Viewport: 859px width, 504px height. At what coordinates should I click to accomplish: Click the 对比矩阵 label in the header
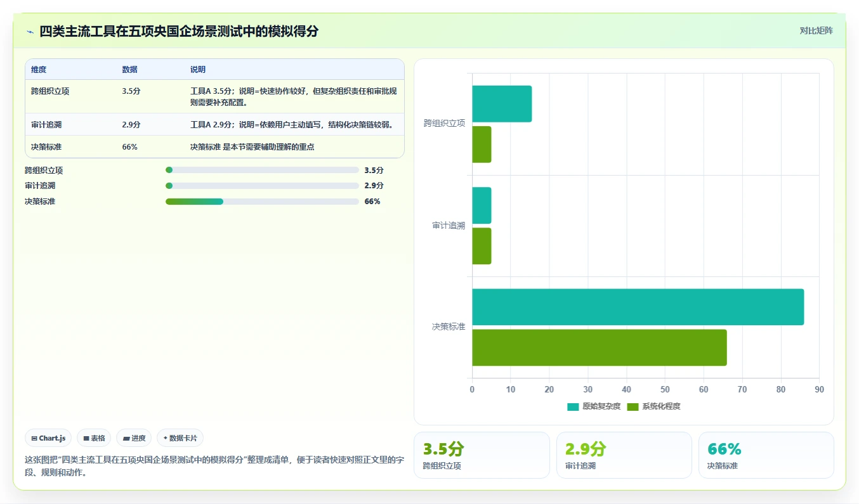click(816, 30)
